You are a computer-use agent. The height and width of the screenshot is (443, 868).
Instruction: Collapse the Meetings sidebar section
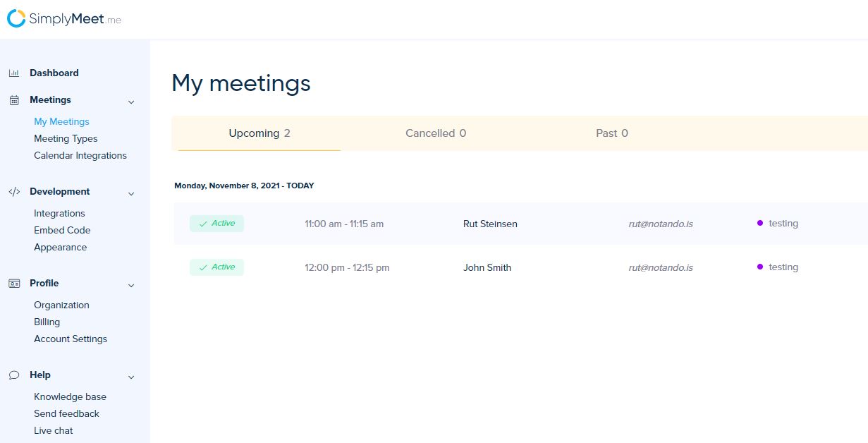(131, 102)
